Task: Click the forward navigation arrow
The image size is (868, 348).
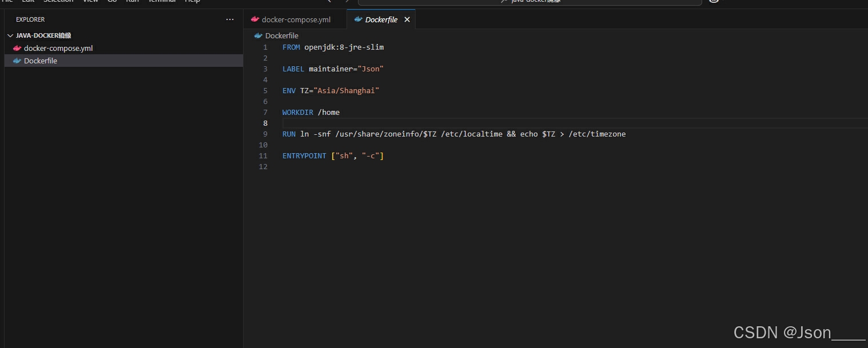Action: 347,2
